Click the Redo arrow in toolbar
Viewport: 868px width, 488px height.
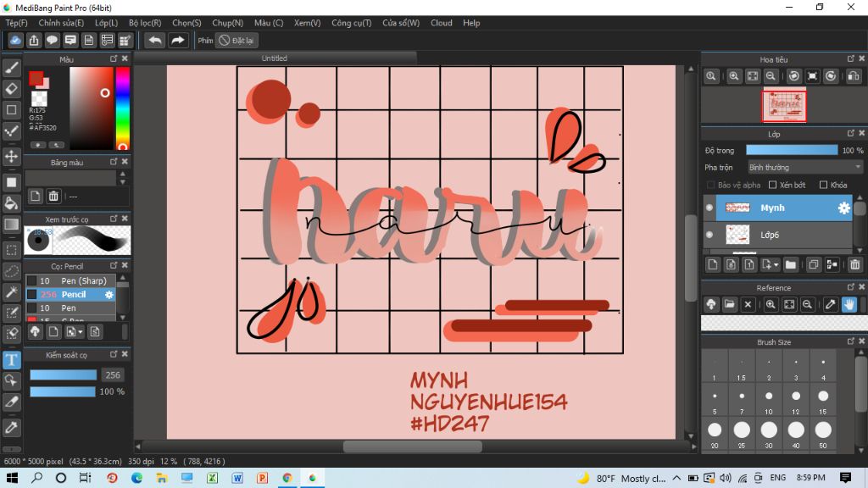pyautogui.click(x=178, y=41)
